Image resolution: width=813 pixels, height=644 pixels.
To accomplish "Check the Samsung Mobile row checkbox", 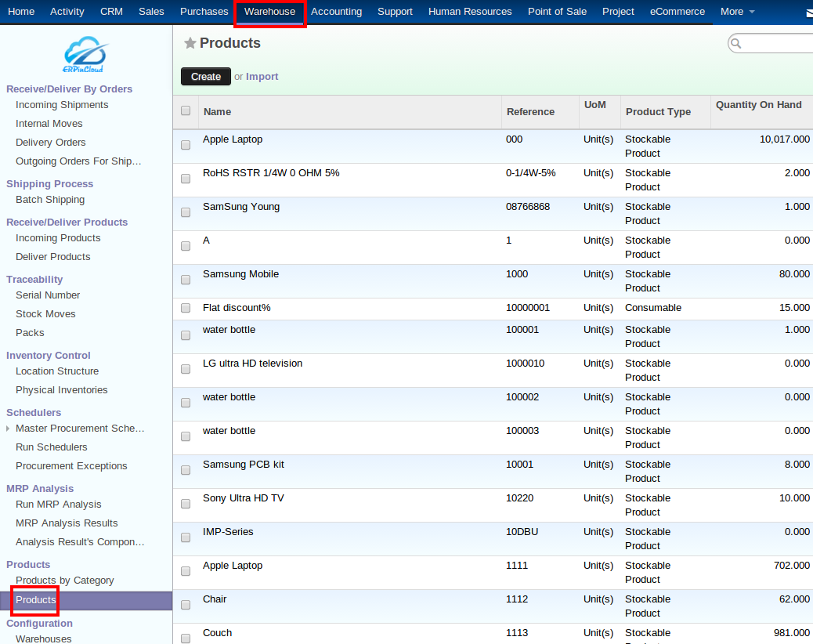I will coord(186,280).
